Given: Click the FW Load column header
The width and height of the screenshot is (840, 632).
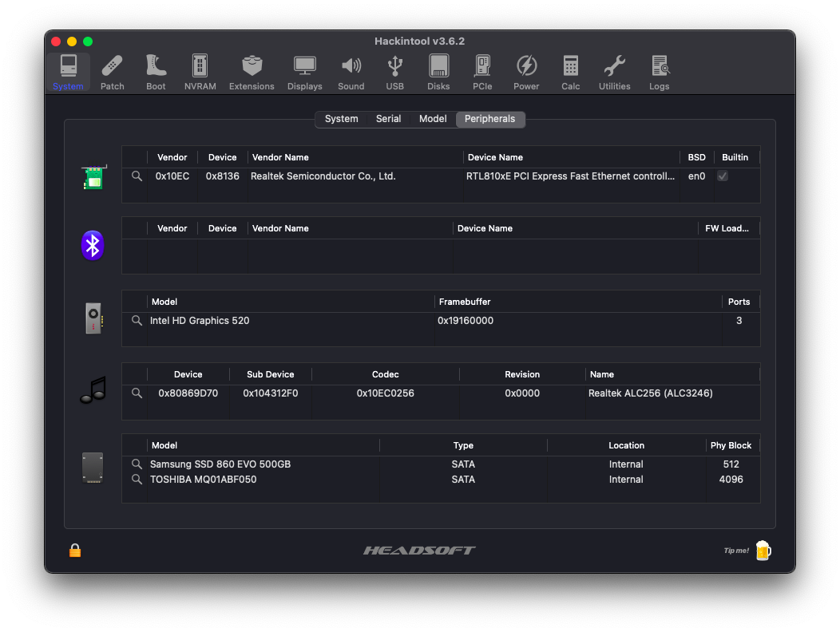Looking at the screenshot, I should pyautogui.click(x=727, y=228).
